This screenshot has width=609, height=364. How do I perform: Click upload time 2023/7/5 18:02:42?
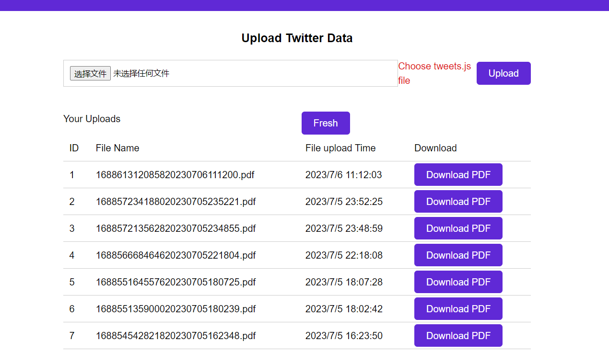344,309
